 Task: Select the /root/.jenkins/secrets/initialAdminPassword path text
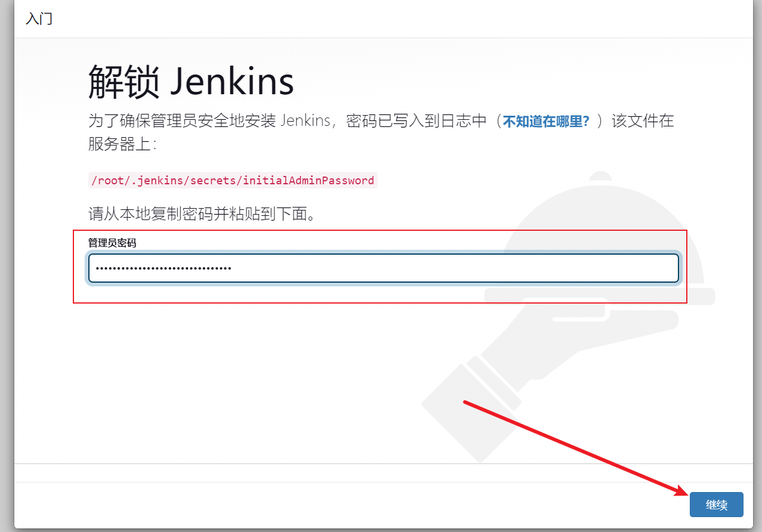pyautogui.click(x=233, y=180)
